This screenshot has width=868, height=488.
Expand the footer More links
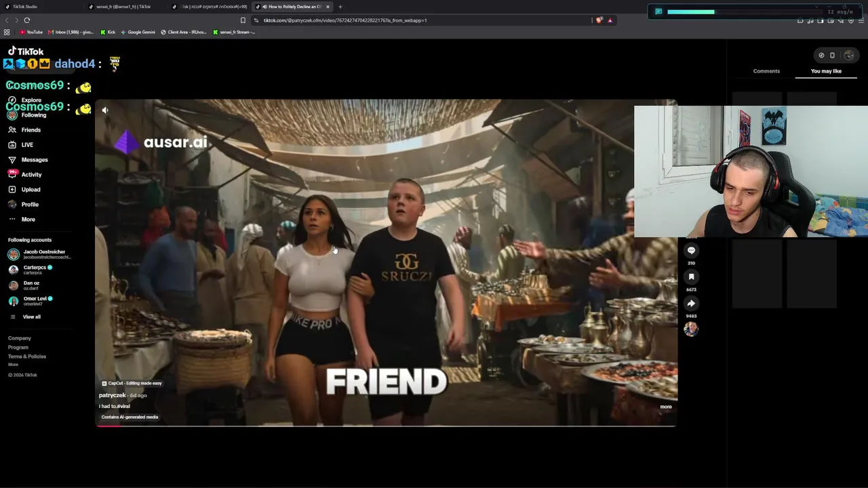coord(13,365)
